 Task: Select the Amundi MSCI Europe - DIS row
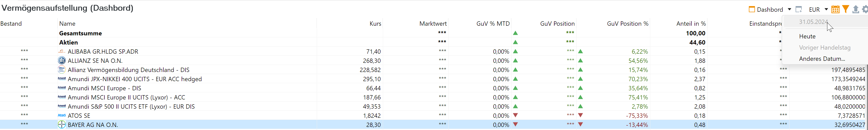[434, 88]
